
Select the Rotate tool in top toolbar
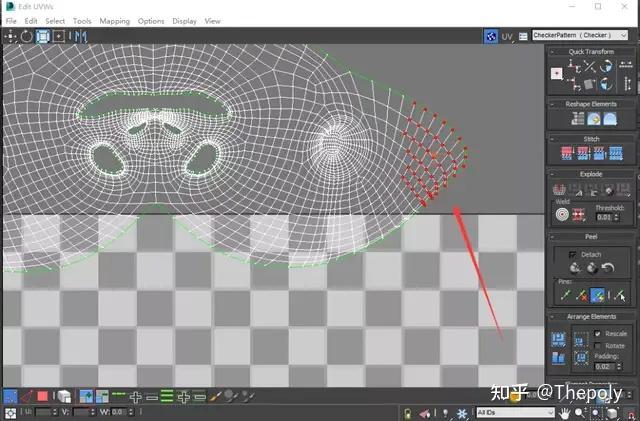click(x=26, y=37)
